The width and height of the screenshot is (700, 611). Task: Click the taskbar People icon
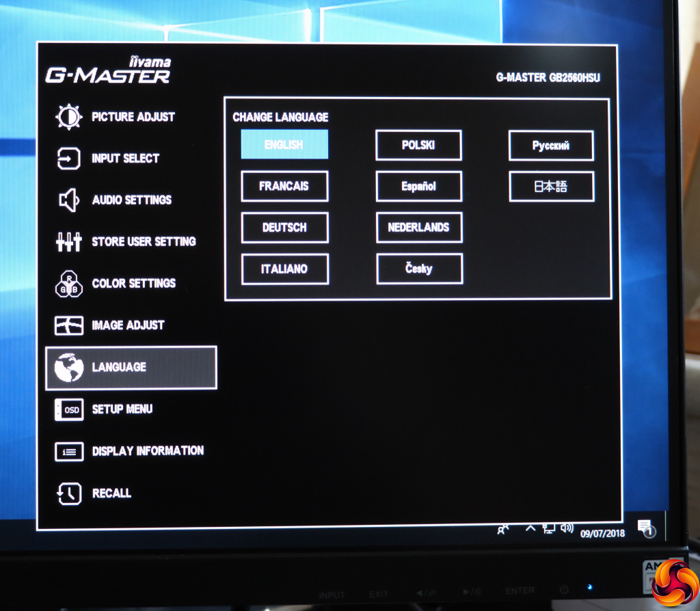pyautogui.click(x=502, y=530)
